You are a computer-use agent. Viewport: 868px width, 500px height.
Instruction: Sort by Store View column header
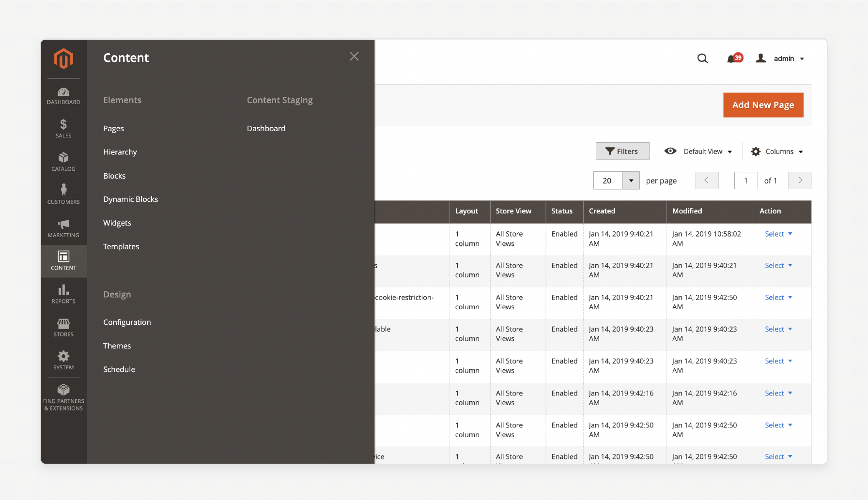click(518, 212)
